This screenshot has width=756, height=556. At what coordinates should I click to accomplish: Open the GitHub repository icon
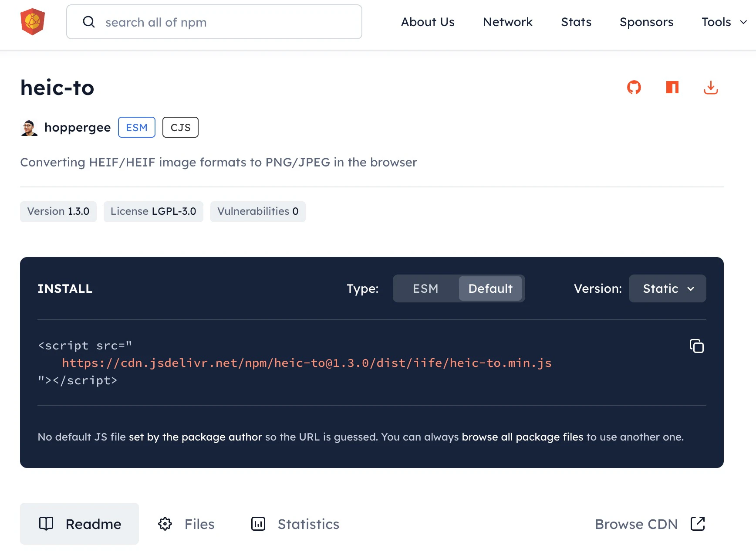pos(634,88)
